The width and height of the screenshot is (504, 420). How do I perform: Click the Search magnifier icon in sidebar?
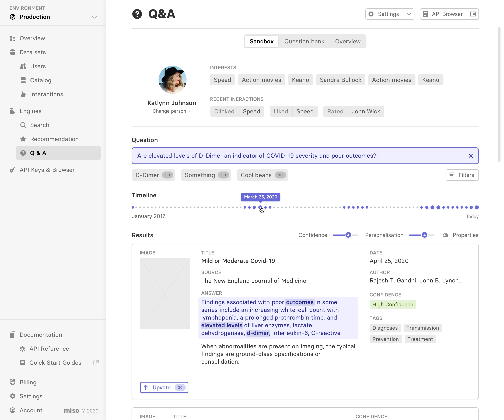coord(23,125)
